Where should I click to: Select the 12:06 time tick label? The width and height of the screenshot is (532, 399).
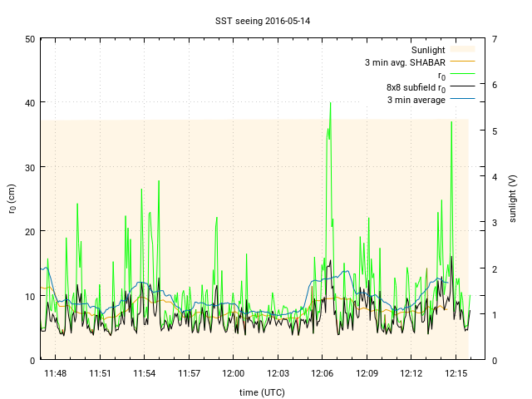pyautogui.click(x=323, y=374)
